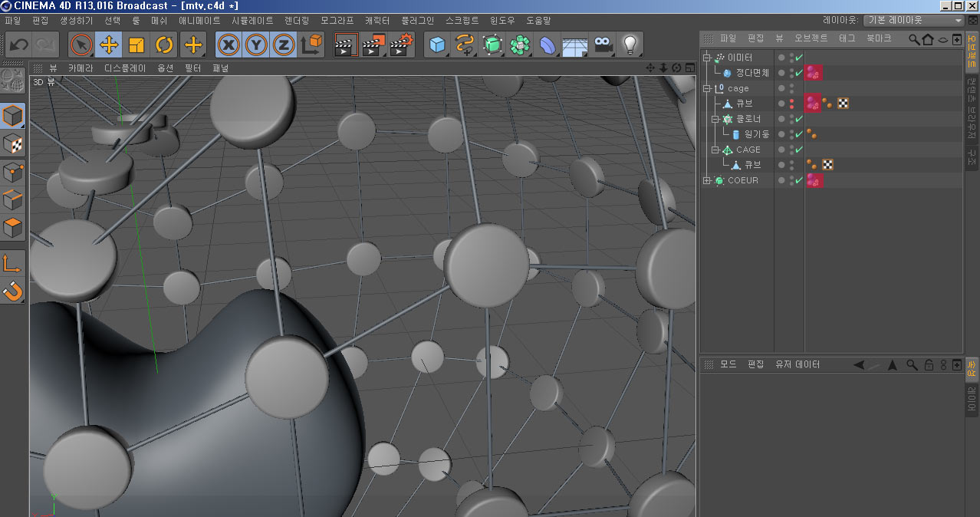
Task: Open the 시뮬레이트 menu
Action: pyautogui.click(x=252, y=21)
